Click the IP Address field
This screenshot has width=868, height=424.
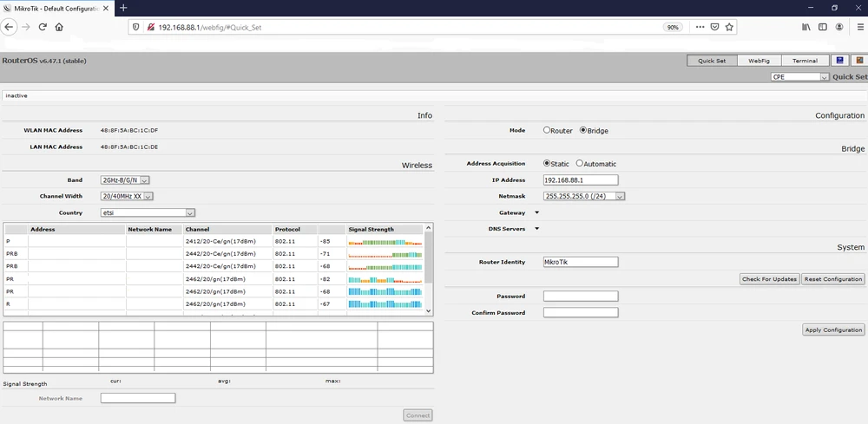581,179
